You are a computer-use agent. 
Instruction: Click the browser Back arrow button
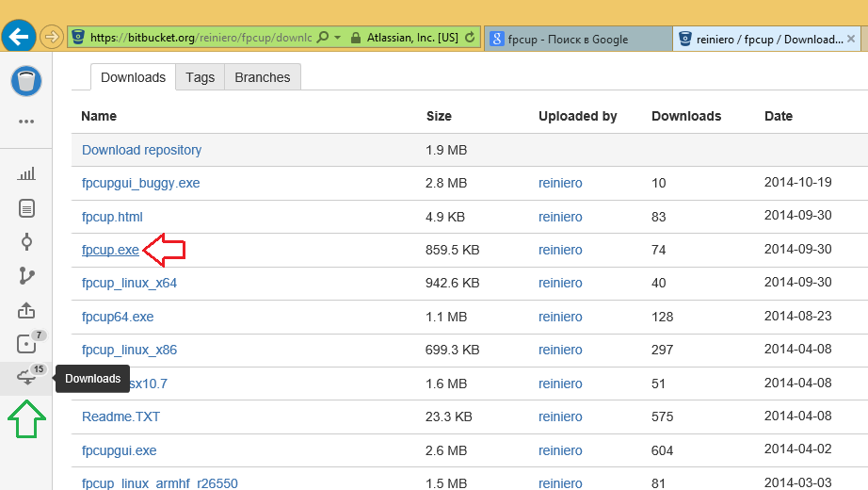(x=19, y=38)
